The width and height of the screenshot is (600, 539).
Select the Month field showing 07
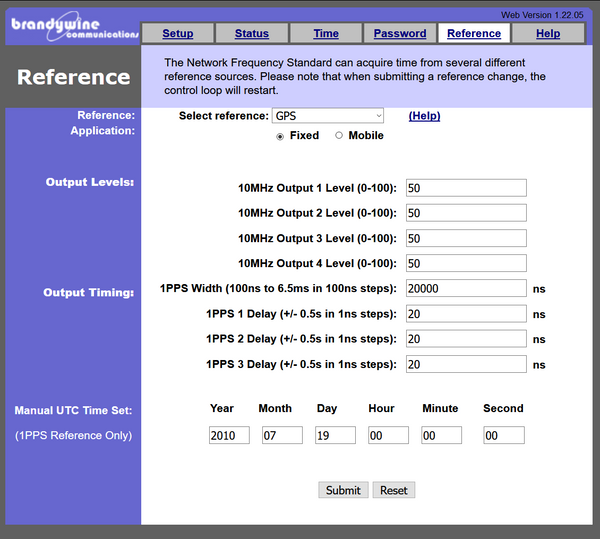pos(282,435)
